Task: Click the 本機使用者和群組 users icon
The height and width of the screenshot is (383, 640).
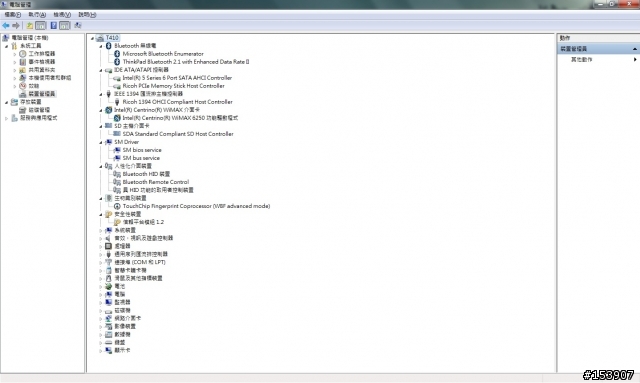Action: [x=23, y=78]
